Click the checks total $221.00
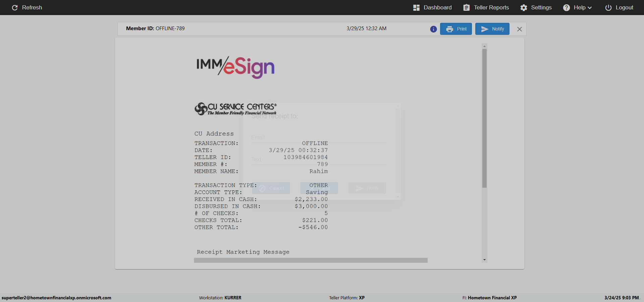Image resolution: width=644 pixels, height=302 pixels. [x=315, y=220]
